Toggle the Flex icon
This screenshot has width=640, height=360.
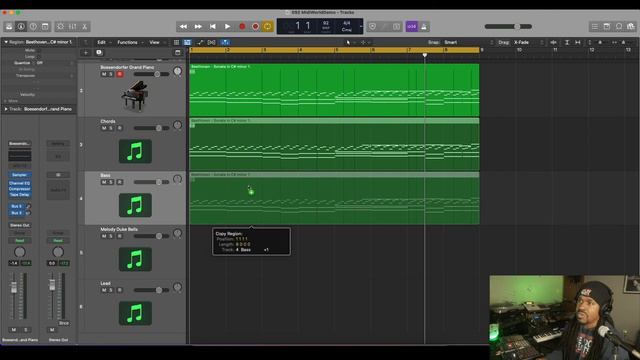tap(211, 42)
